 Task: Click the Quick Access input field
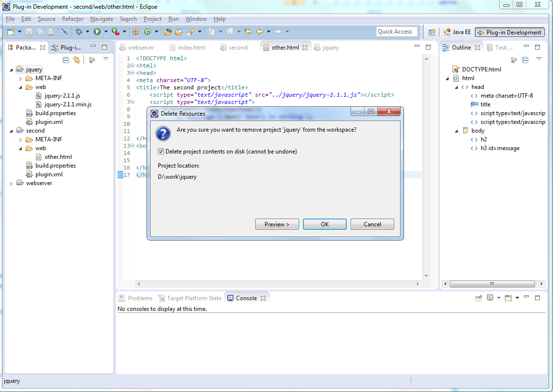[397, 32]
